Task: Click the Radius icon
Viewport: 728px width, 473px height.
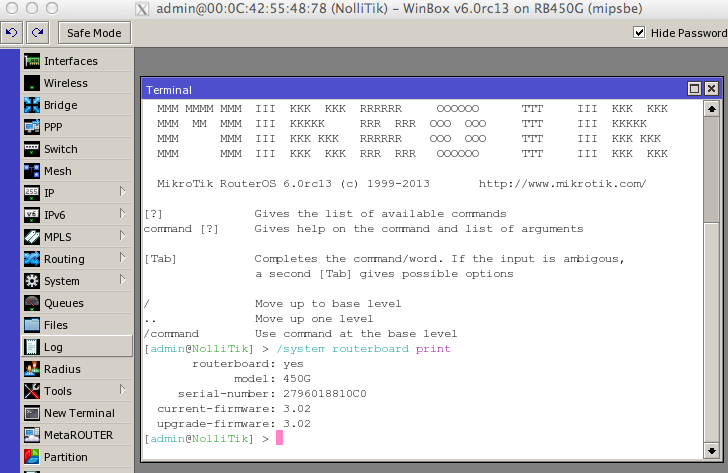Action: coord(32,369)
